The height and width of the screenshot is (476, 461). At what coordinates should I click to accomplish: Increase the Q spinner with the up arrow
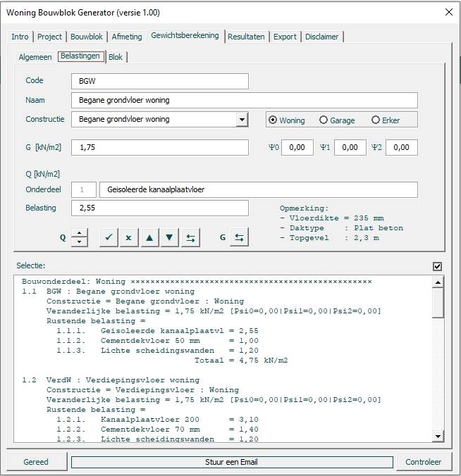pos(80,233)
